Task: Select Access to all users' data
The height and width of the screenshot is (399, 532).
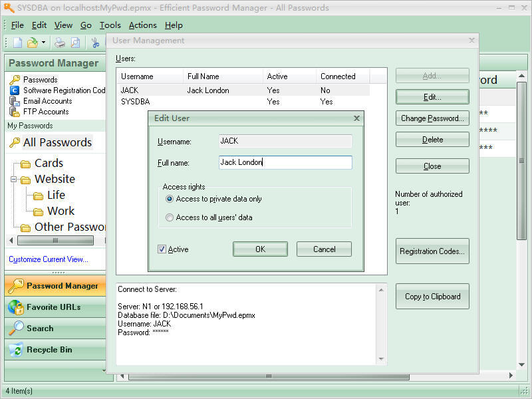Action: pos(170,217)
